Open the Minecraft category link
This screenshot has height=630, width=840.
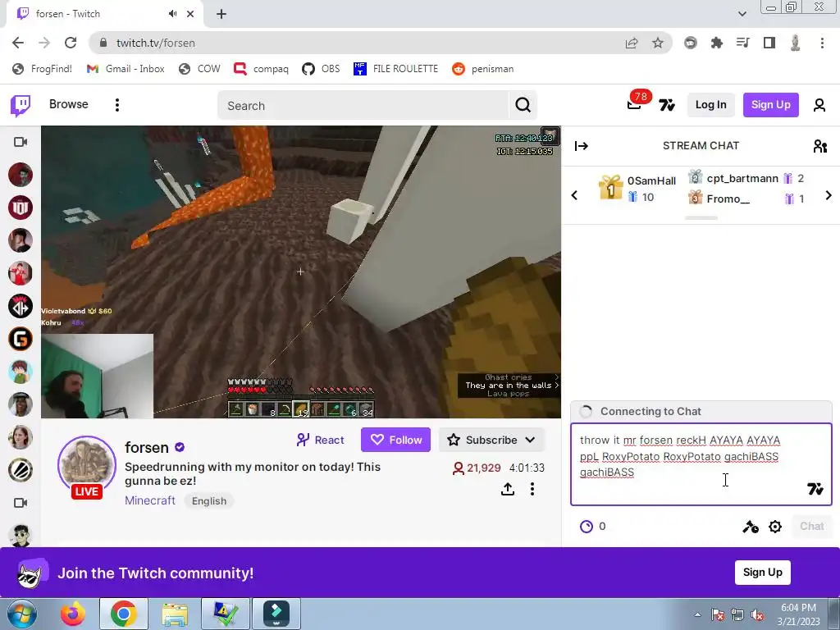(150, 500)
